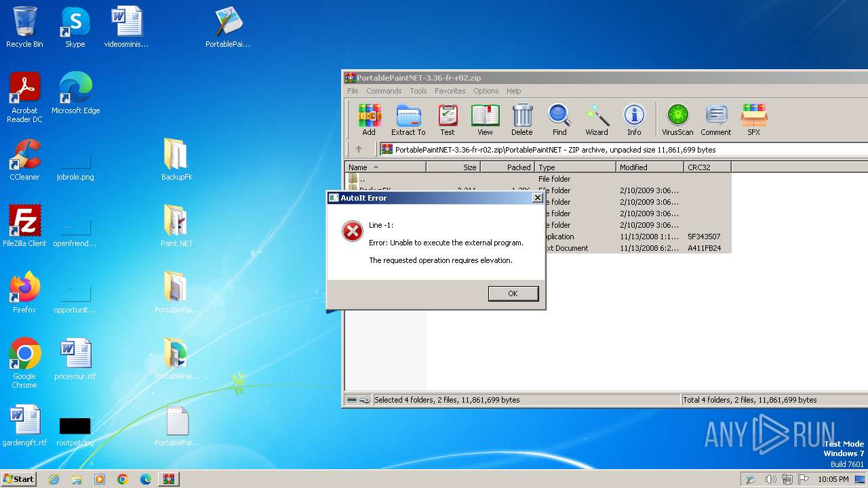
Task: Open the Options menu
Action: coord(486,91)
